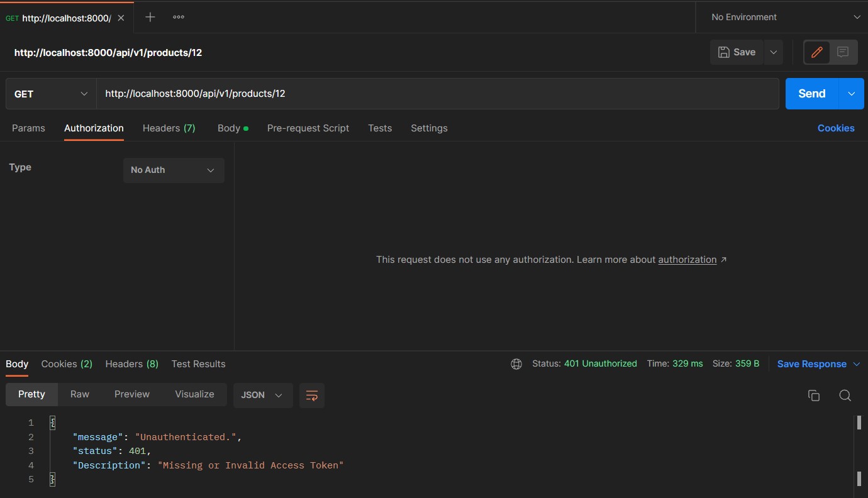
Task: Click the more options ellipsis icon
Action: coord(178,16)
